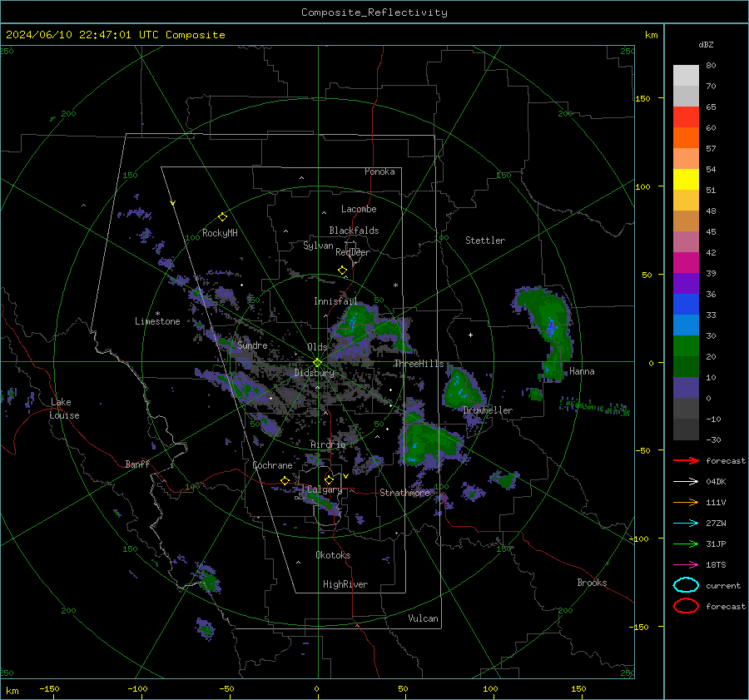The image size is (749, 700).
Task: Click the green storm cell north of Drumheller
Action: coord(460,388)
